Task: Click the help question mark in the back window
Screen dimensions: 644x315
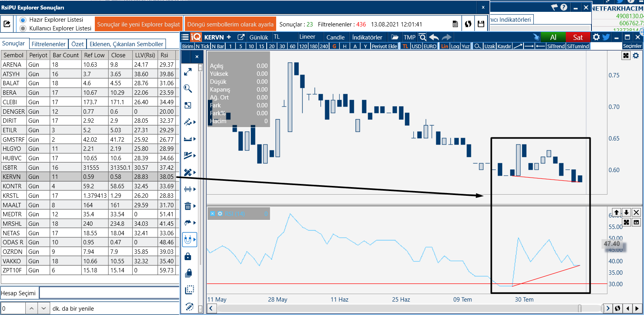Action: (x=564, y=7)
